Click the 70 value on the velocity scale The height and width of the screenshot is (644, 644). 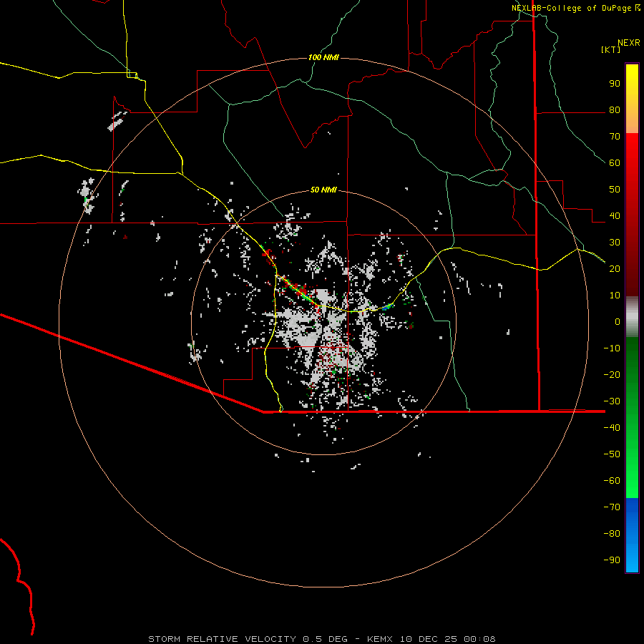click(615, 137)
